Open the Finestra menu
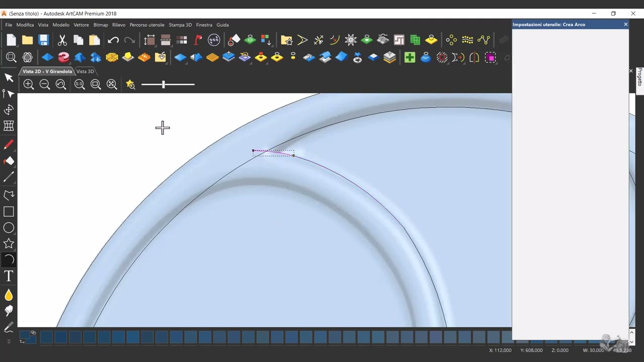 [204, 25]
